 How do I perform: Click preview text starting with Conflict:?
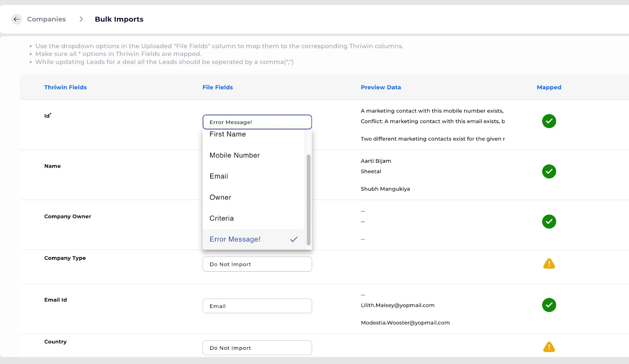[x=432, y=121]
